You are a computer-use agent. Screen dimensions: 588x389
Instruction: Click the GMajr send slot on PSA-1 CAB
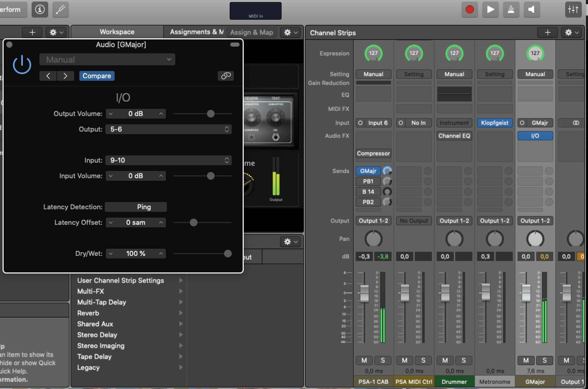368,171
